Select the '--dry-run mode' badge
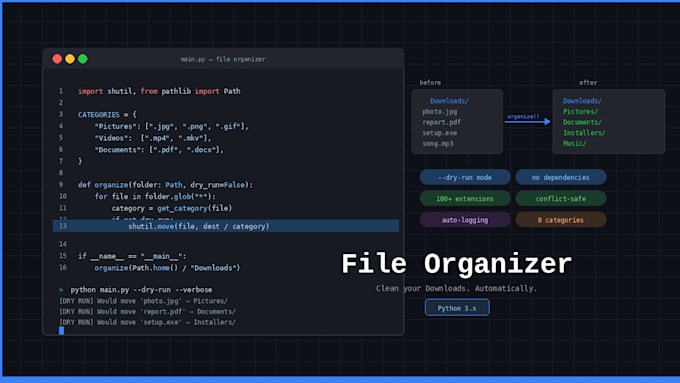 point(465,177)
